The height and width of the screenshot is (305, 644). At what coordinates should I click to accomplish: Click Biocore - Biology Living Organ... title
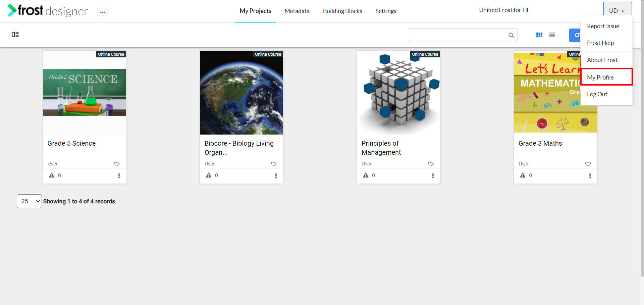point(239,148)
